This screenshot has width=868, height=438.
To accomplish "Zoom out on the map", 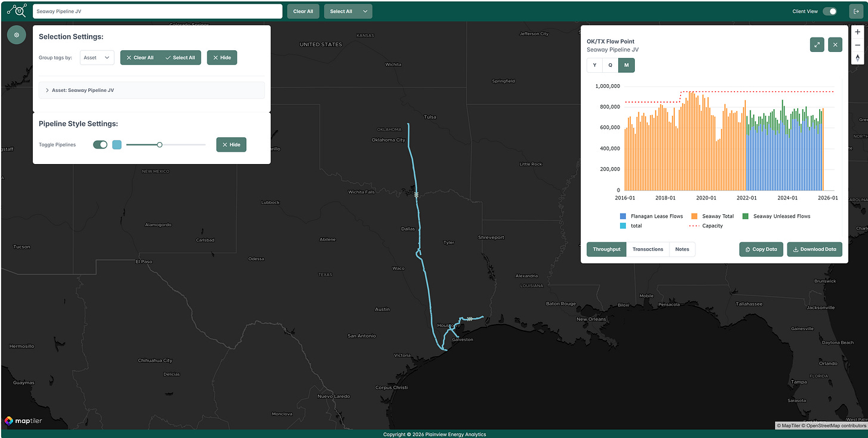I will pyautogui.click(x=857, y=45).
